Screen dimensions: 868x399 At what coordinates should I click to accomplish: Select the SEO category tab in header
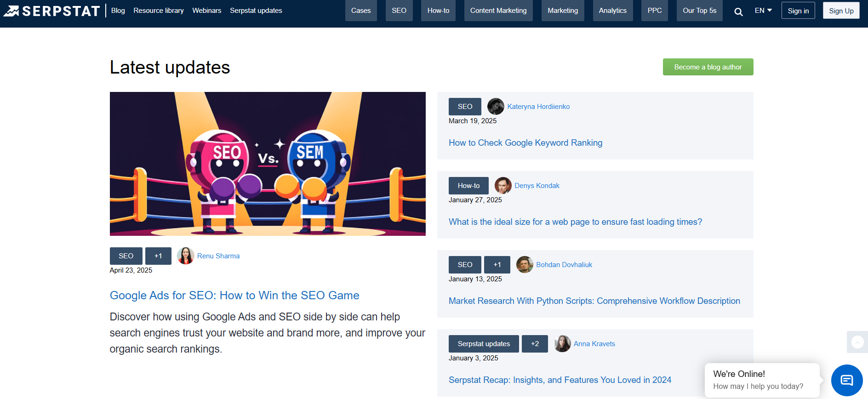click(399, 11)
